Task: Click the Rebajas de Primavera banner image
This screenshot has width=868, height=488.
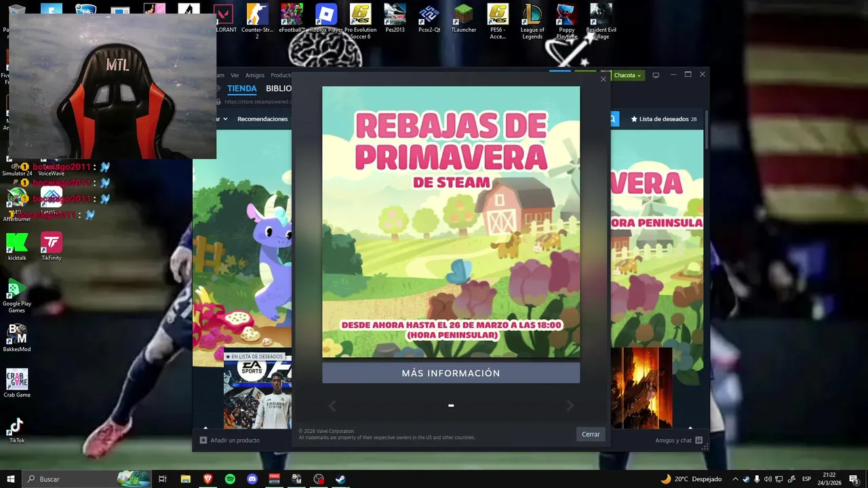Action: tap(451, 222)
